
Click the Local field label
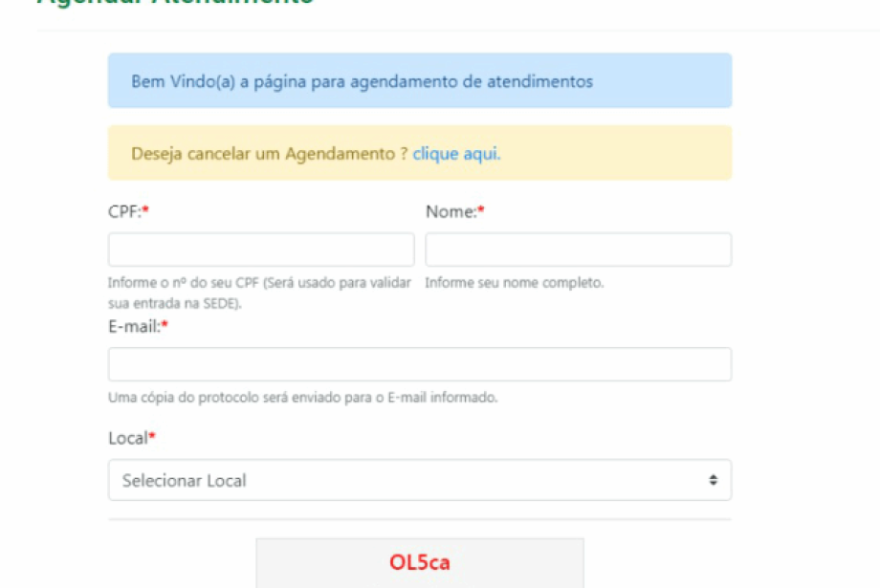(x=127, y=438)
